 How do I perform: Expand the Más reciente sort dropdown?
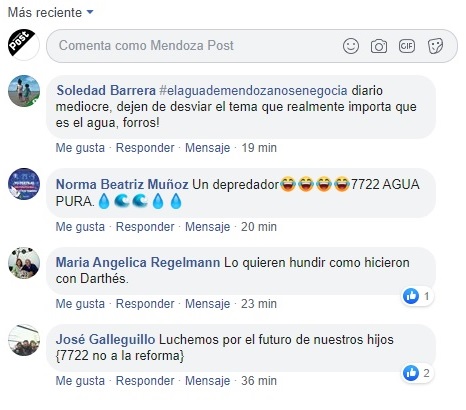coord(51,12)
